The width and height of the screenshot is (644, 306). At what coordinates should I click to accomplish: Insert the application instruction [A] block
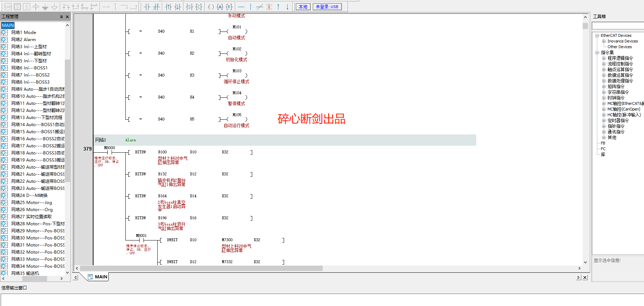click(x=220, y=7)
